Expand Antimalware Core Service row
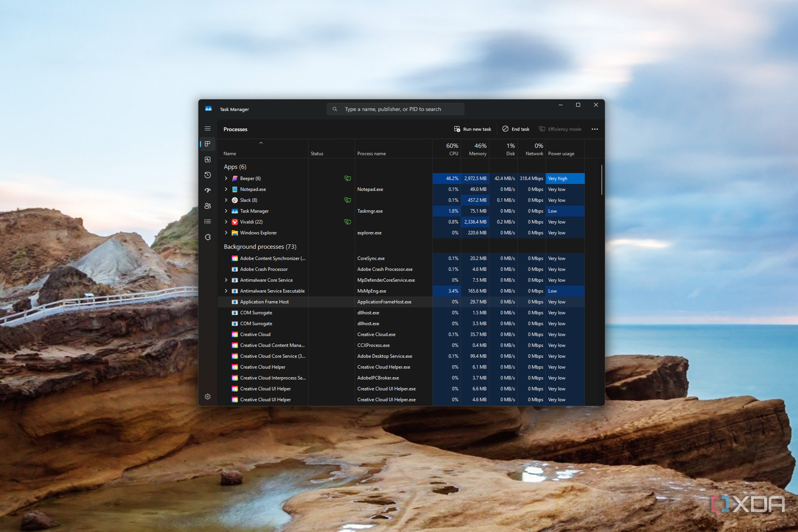Screen dimensions: 798x532 (226, 280)
